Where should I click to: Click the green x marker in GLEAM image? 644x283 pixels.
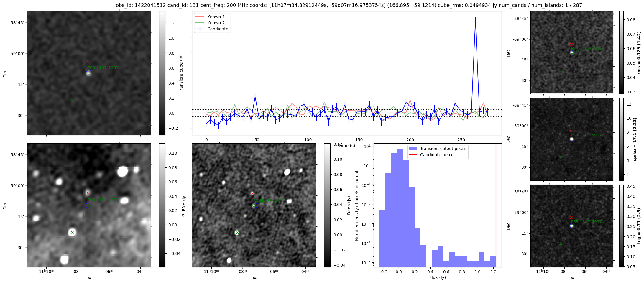pos(72,233)
